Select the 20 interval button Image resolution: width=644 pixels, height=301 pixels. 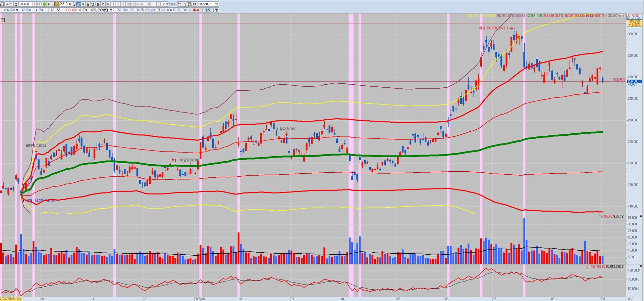pyautogui.click(x=133, y=4)
